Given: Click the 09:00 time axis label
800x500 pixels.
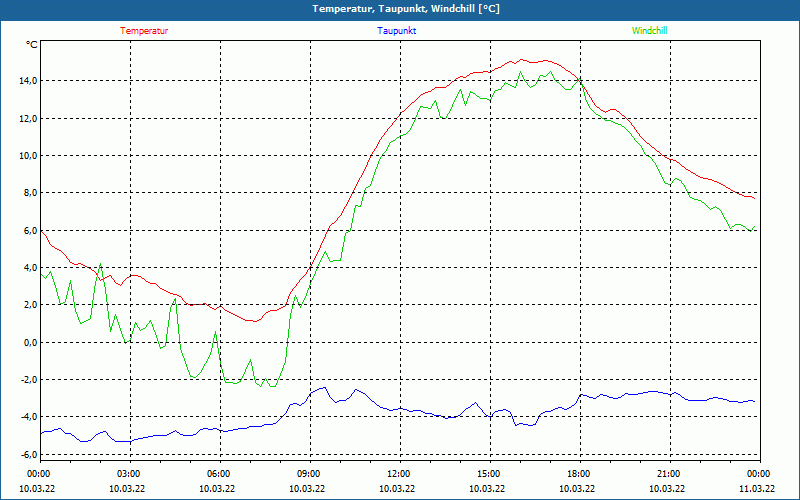Looking at the screenshot, I should [307, 474].
